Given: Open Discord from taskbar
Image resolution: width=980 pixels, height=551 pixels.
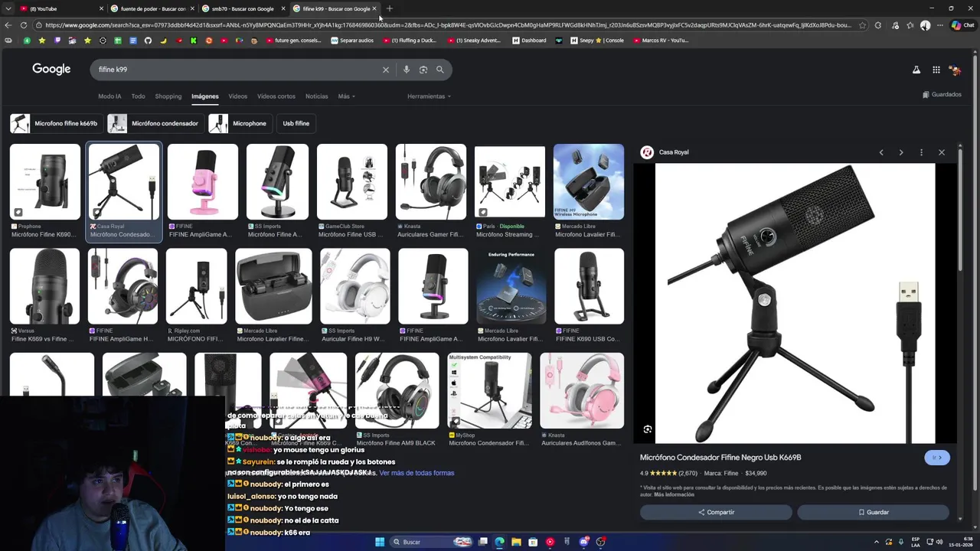Looking at the screenshot, I should click(583, 542).
